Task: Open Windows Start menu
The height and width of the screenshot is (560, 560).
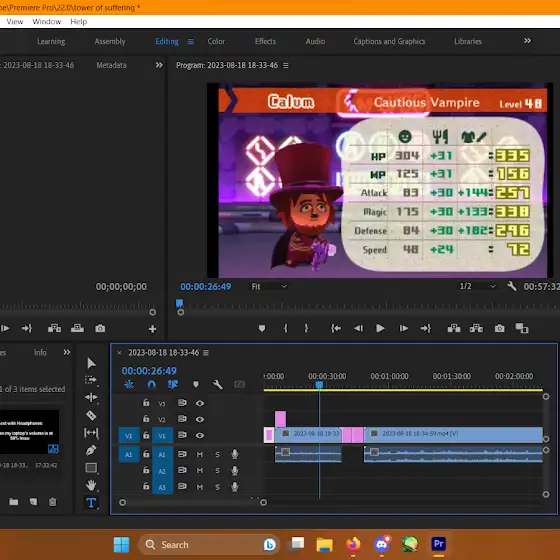Action: (x=121, y=545)
